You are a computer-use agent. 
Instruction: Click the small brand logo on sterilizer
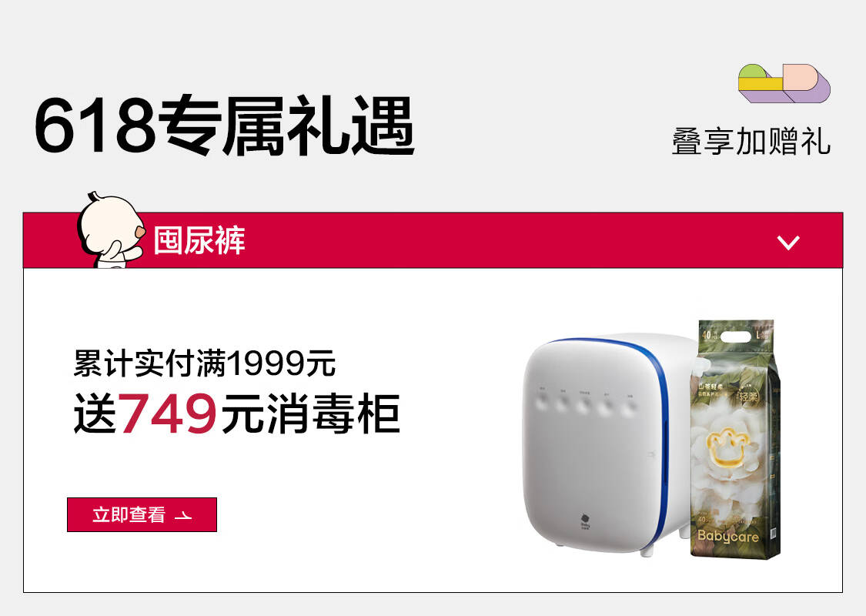pos(586,522)
